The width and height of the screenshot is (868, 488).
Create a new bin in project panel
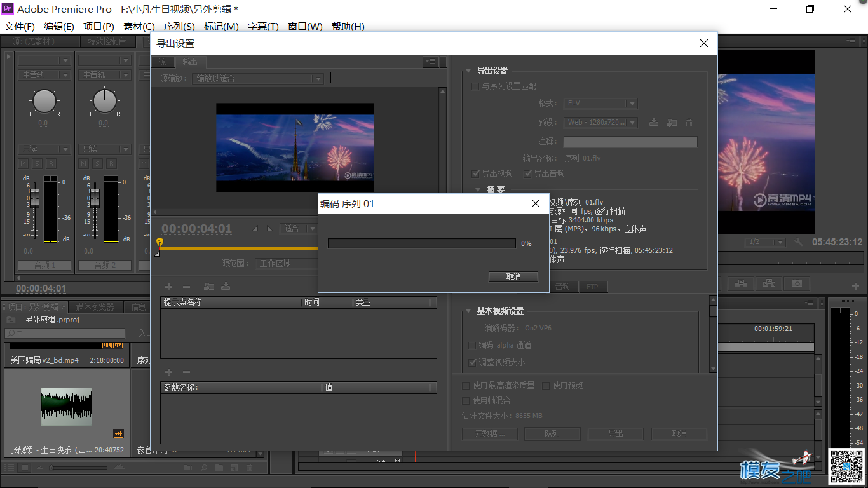[219, 468]
